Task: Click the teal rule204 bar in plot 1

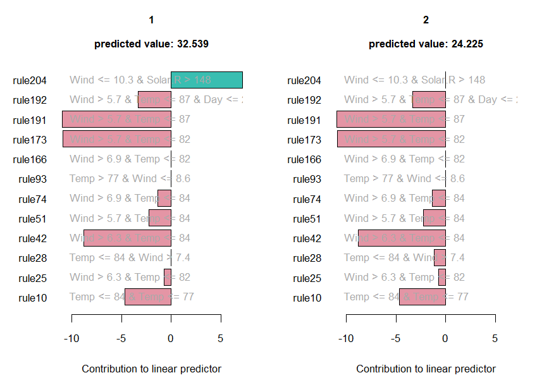Action: [207, 80]
